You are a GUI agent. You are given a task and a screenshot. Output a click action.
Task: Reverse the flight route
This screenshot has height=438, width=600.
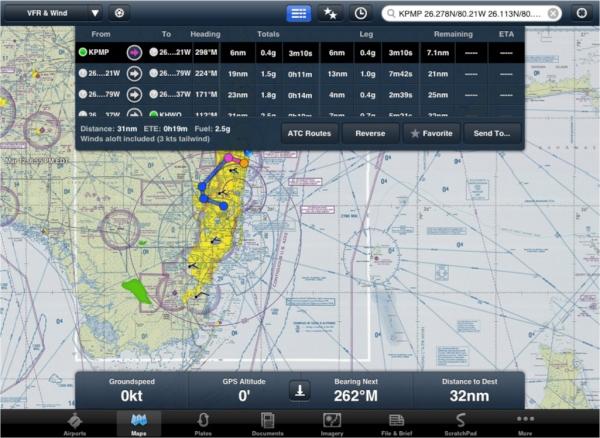pos(370,134)
